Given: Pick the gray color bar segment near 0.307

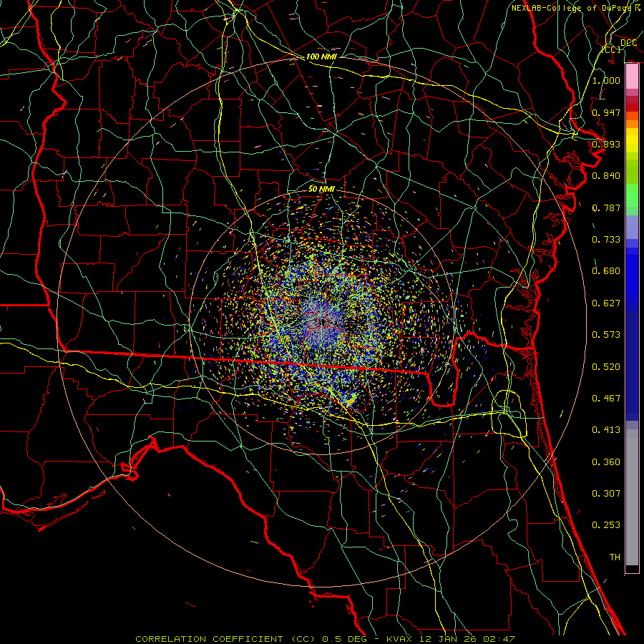Looking at the screenshot, I should (632, 497).
